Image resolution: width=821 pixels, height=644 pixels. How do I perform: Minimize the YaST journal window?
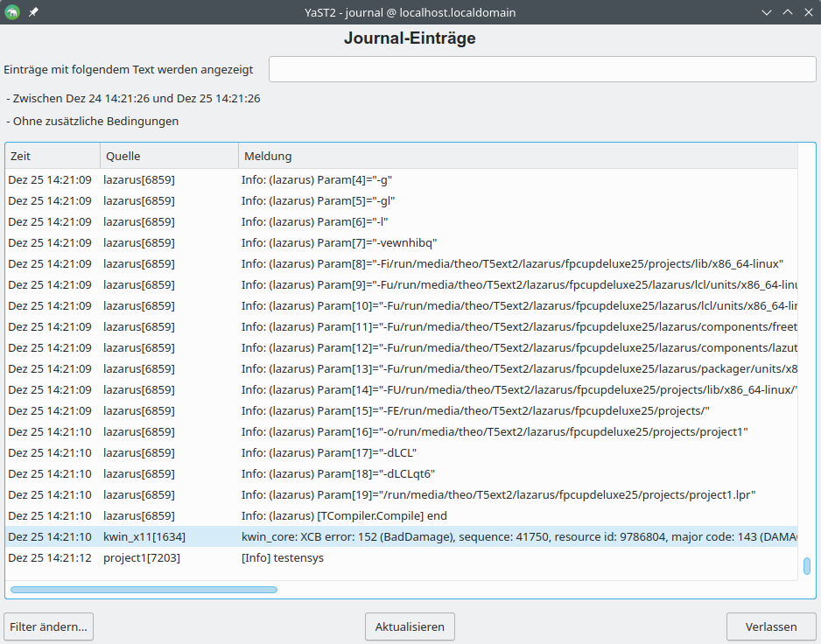click(x=767, y=13)
